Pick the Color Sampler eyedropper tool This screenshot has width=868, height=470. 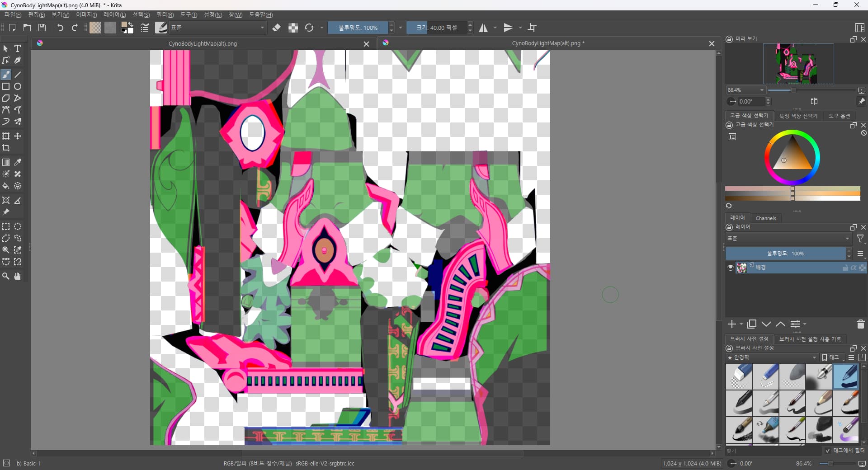[x=18, y=162]
